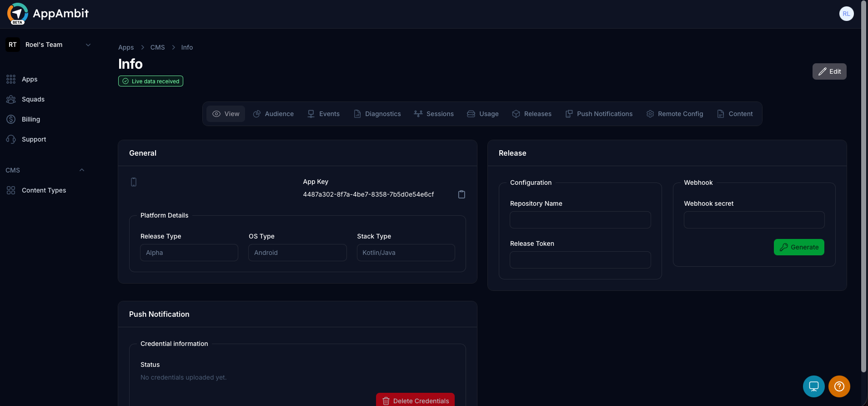This screenshot has height=406, width=868.
Task: Click the Stack Type field showing Kotlin/Java
Action: tap(406, 253)
